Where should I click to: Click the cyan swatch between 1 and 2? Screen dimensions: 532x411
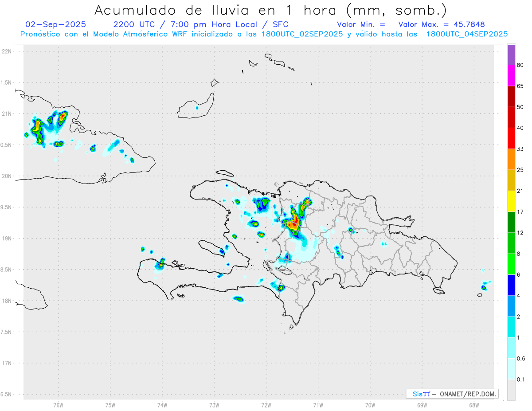click(x=511, y=327)
